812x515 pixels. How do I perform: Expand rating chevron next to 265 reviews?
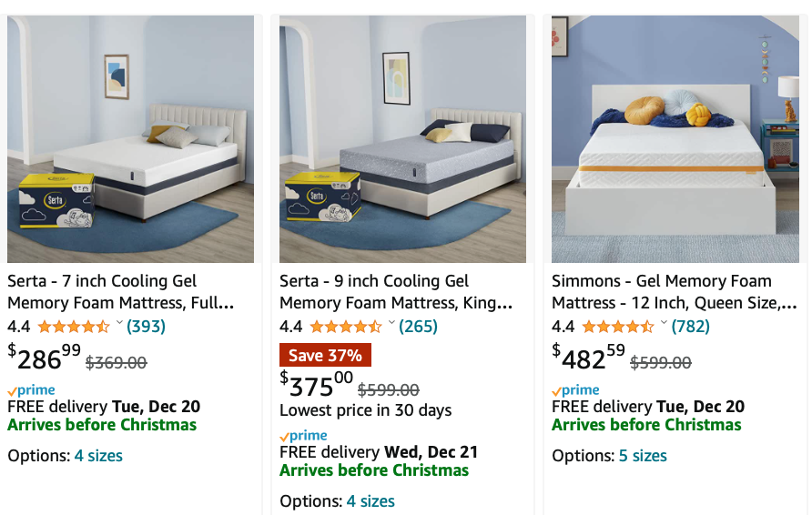pyautogui.click(x=391, y=322)
